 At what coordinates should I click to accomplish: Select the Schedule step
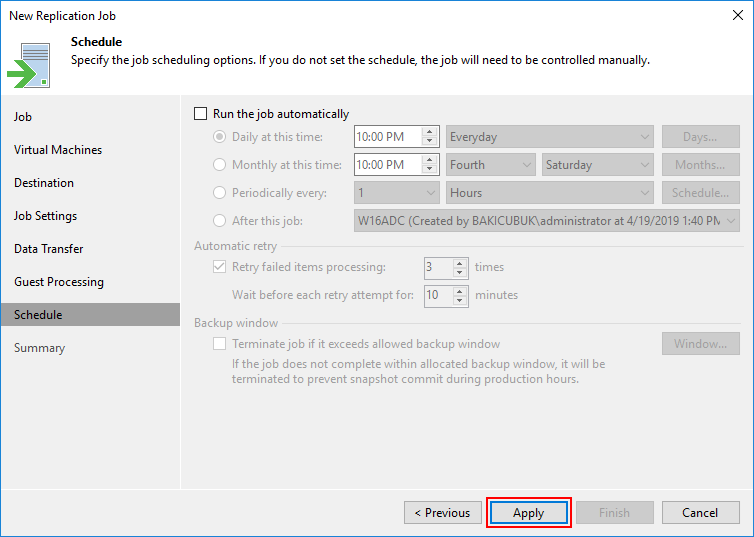coord(90,315)
